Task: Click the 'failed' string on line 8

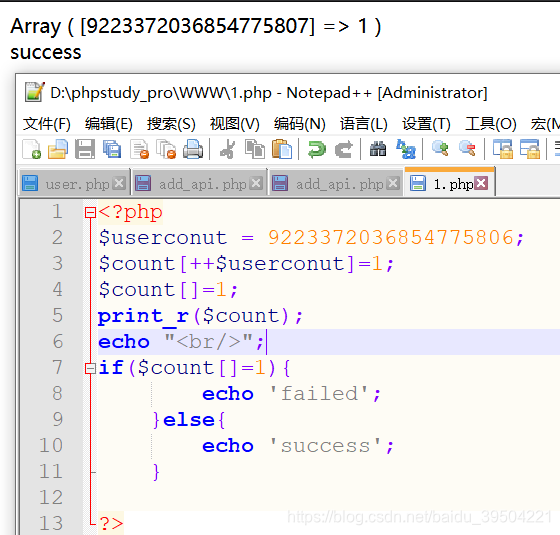Action: (x=319, y=394)
